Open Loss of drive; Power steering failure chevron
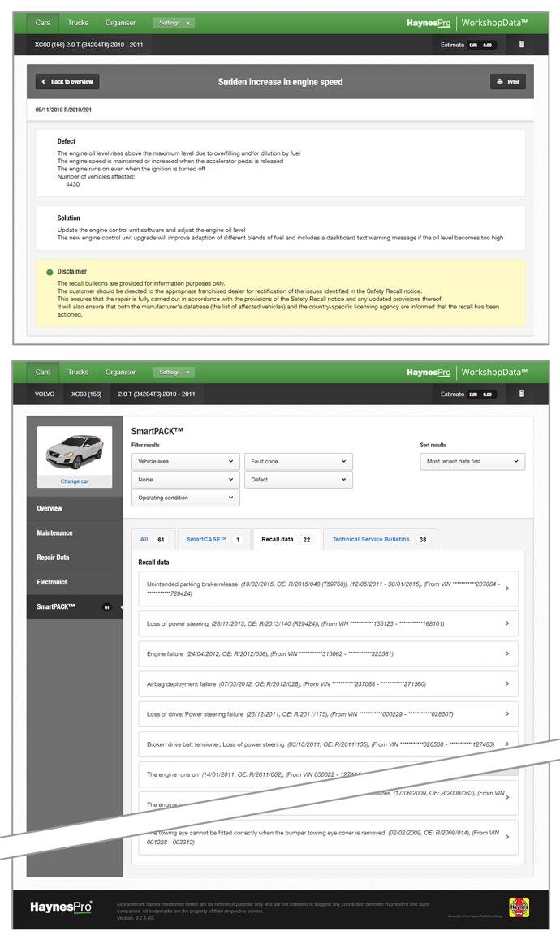Image resolution: width=560 pixels, height=944 pixels. (507, 713)
